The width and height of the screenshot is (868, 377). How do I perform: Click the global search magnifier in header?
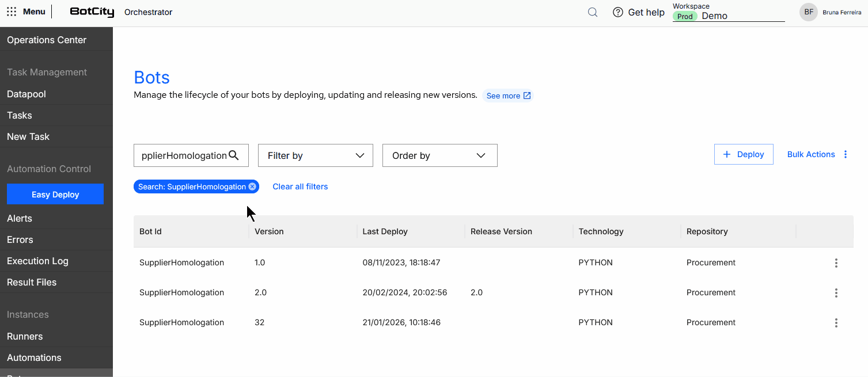pos(593,12)
